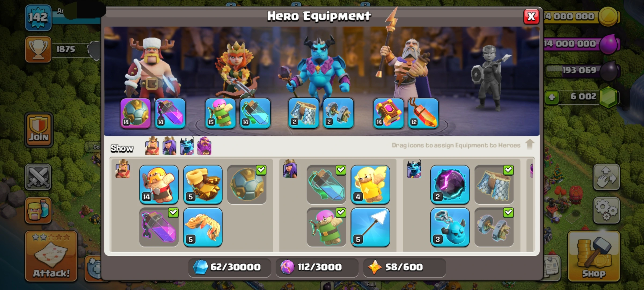Tap the equipped level 14 Eternal Tome slot
Image resolution: width=644 pixels, height=290 pixels.
click(x=389, y=113)
